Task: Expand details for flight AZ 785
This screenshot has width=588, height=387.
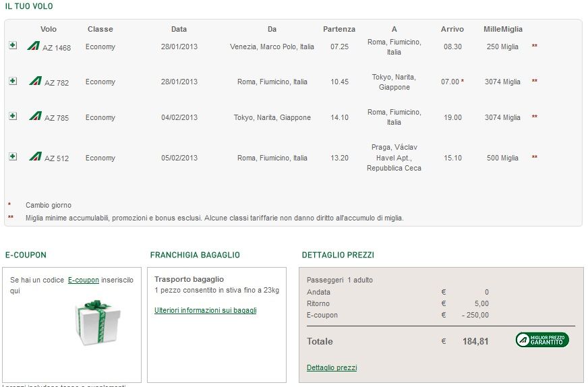Action: [x=13, y=116]
